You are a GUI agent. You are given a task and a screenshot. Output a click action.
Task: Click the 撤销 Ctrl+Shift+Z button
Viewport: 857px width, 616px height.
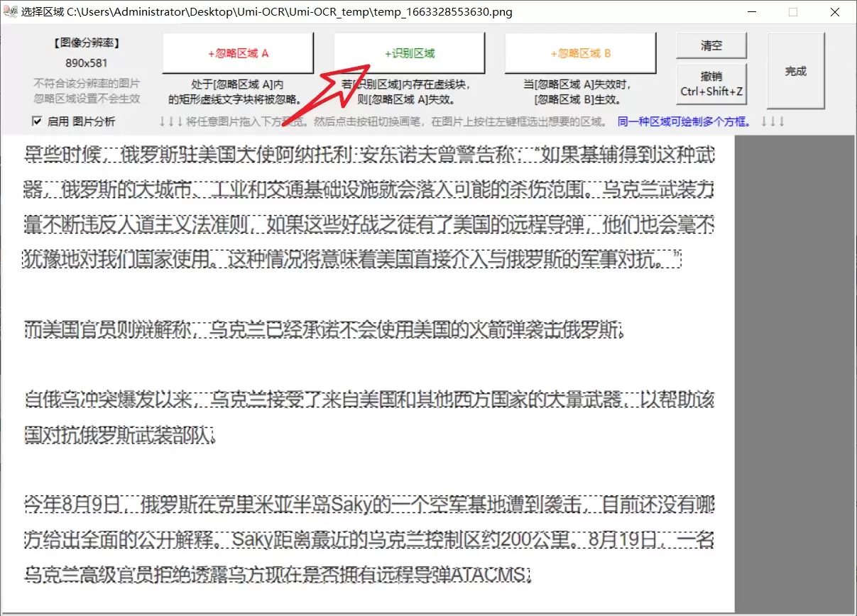711,84
